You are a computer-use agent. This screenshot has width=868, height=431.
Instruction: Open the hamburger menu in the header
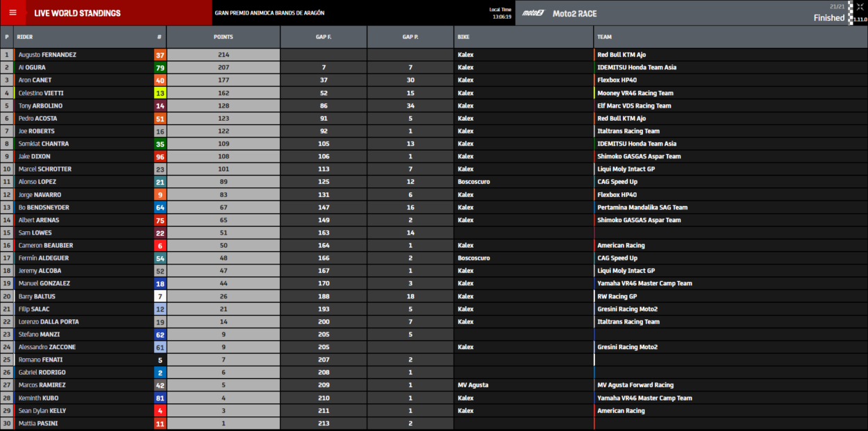pyautogui.click(x=12, y=12)
